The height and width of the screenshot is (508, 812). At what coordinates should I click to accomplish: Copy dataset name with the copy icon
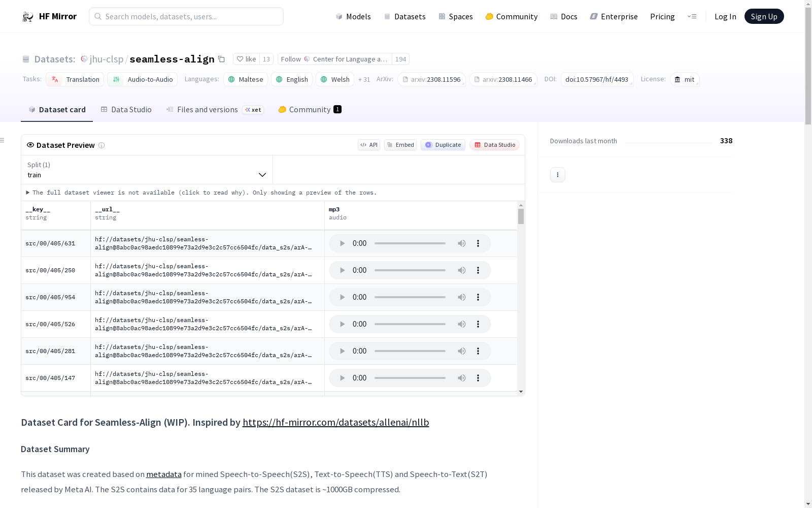tap(221, 59)
